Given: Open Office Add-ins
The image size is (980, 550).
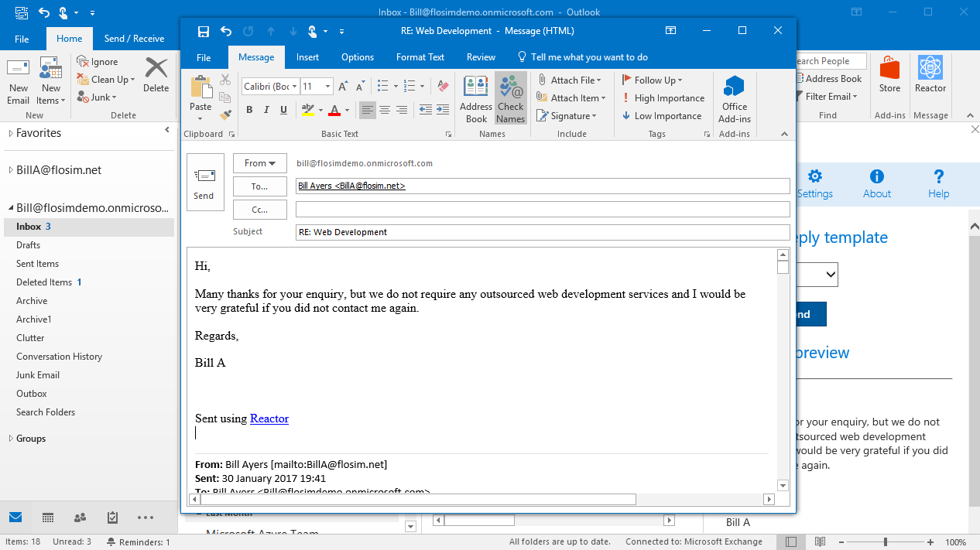Looking at the screenshot, I should [735, 99].
